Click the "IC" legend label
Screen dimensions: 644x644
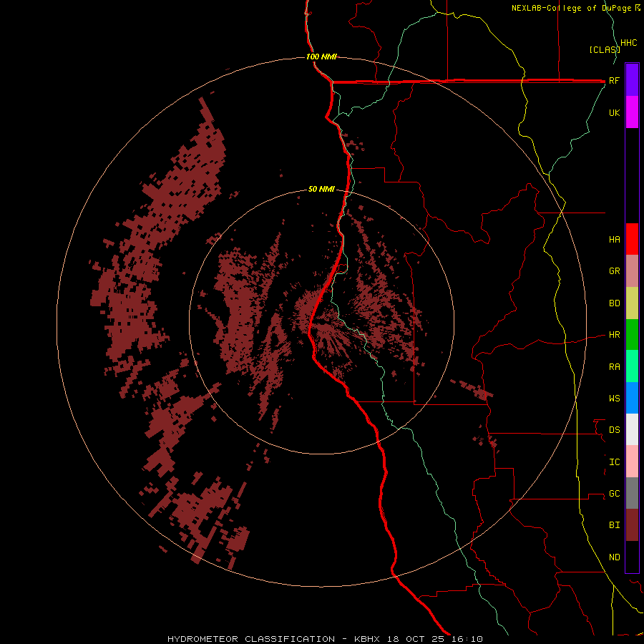click(x=614, y=462)
